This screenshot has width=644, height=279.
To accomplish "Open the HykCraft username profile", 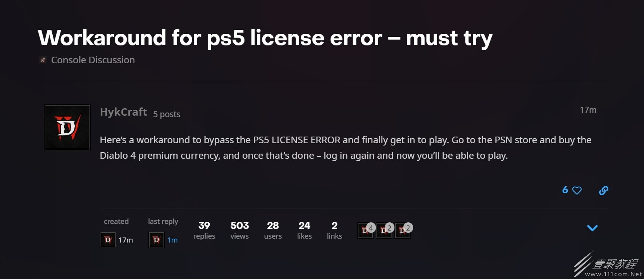I will coord(124,112).
